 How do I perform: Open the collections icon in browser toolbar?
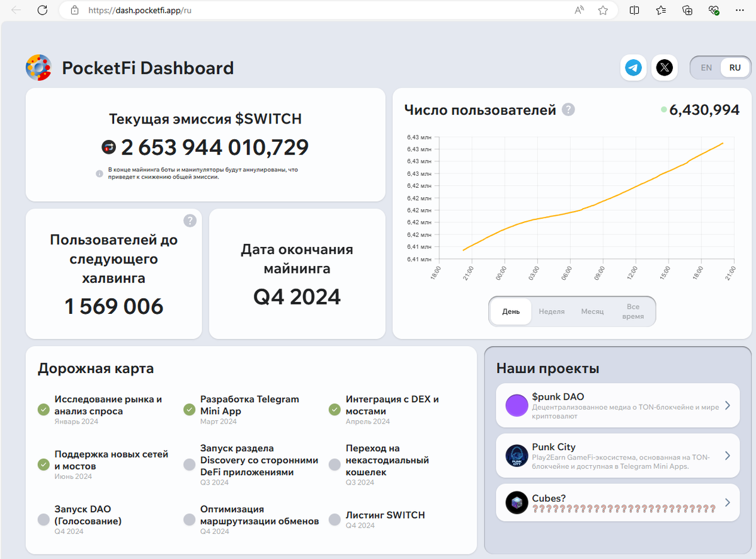(687, 10)
